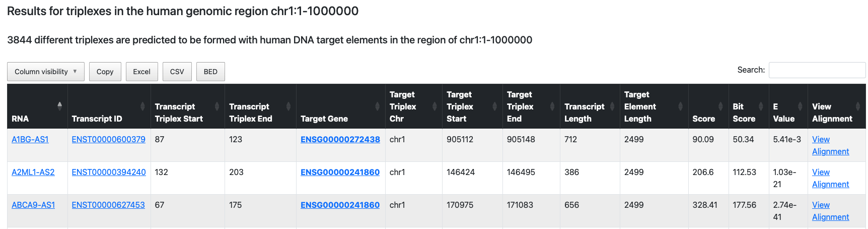Sort table by RNA column arrows
This screenshot has height=229, width=868.
pyautogui.click(x=59, y=106)
